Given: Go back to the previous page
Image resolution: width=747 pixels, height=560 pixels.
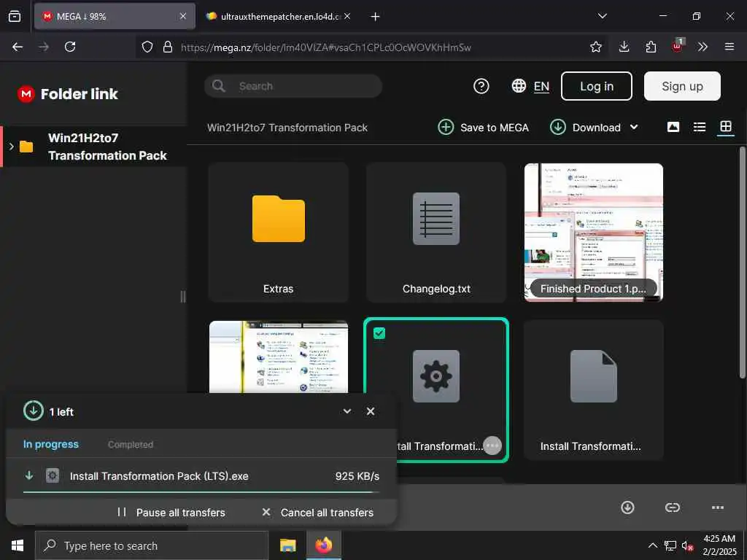Looking at the screenshot, I should pyautogui.click(x=18, y=47).
